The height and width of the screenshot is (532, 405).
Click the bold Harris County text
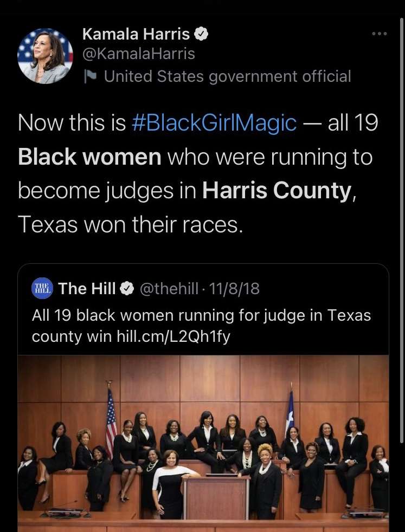pos(277,191)
